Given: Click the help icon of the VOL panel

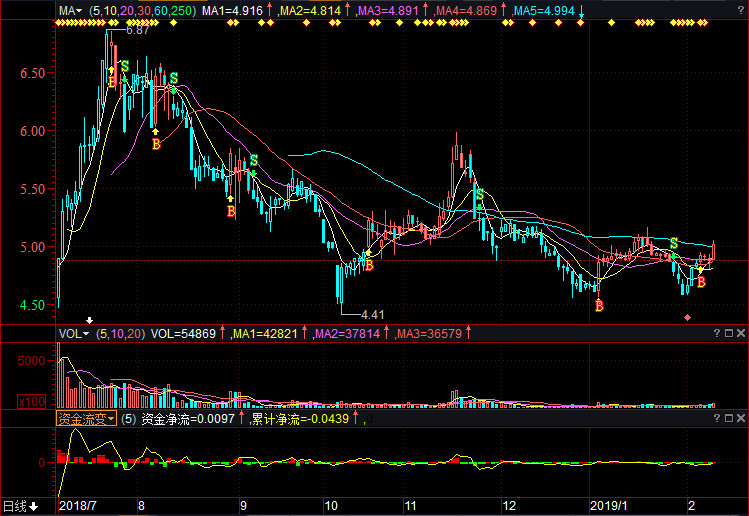Looking at the screenshot, I should pyautogui.click(x=715, y=333).
